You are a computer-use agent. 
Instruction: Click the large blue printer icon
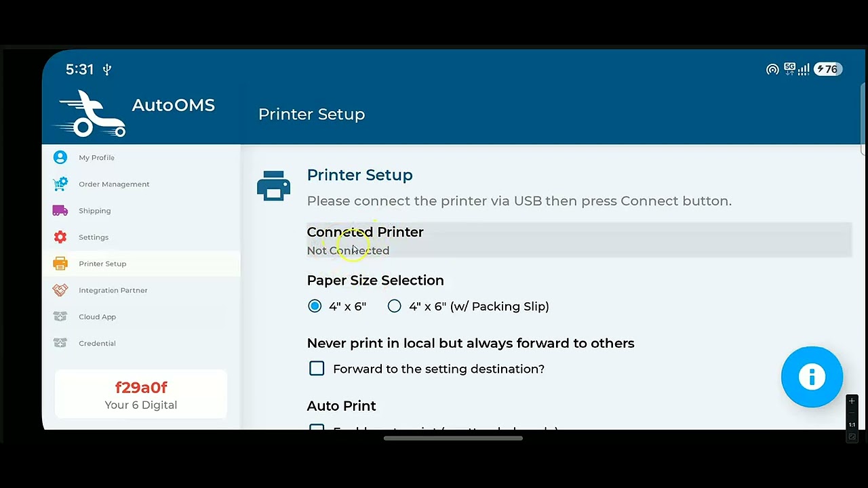point(273,185)
